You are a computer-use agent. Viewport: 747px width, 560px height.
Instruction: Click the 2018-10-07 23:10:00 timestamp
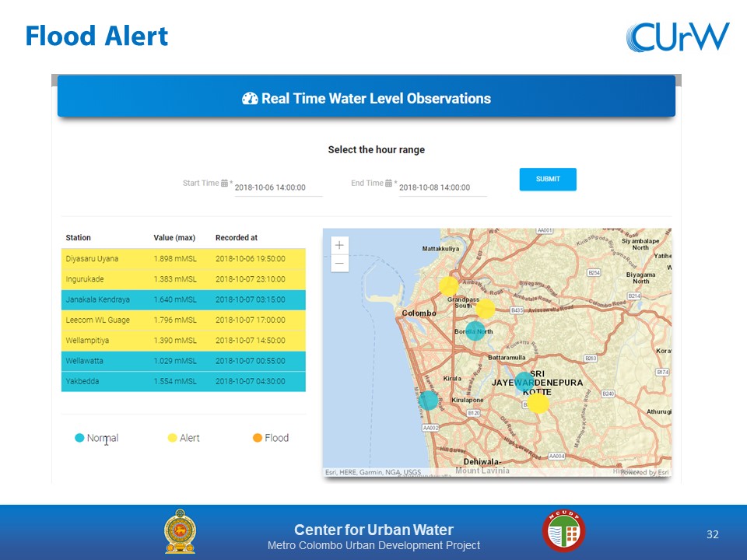(x=251, y=279)
